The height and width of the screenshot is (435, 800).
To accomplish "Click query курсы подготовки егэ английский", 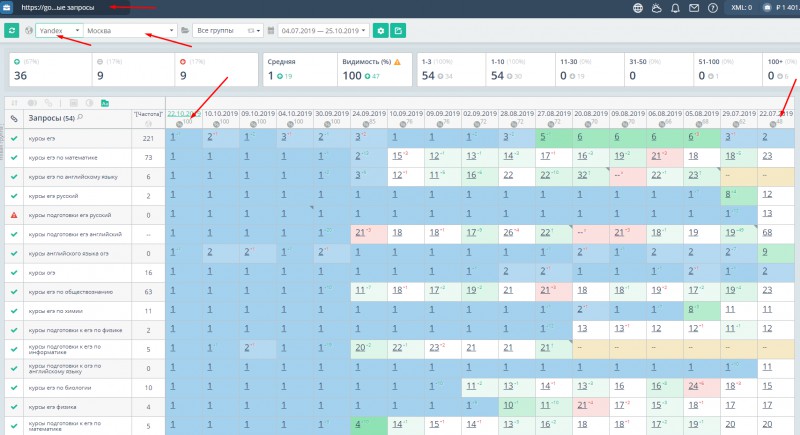I will (75, 235).
